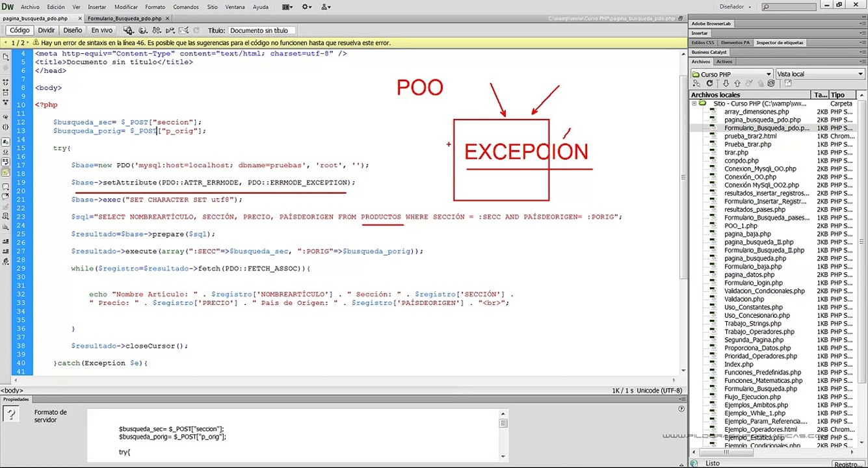Switch to the Activos tab
Screen dimensions: 868x468
[724, 62]
